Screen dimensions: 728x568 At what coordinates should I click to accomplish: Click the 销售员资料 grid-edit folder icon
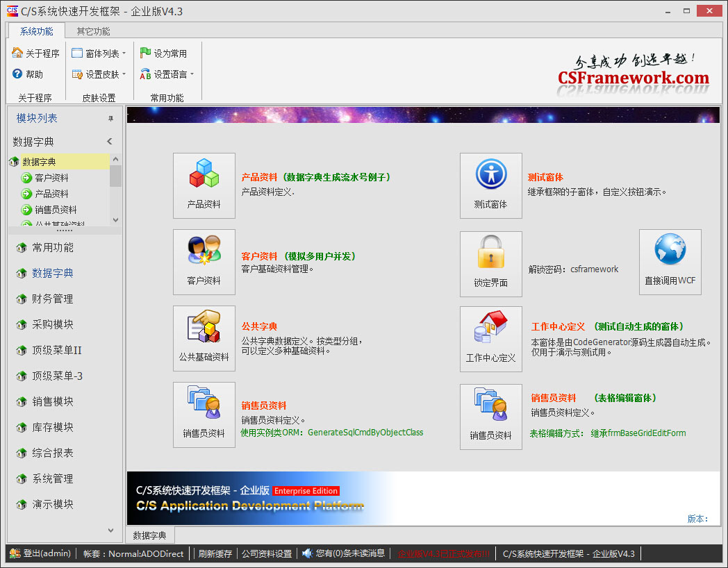click(491, 415)
